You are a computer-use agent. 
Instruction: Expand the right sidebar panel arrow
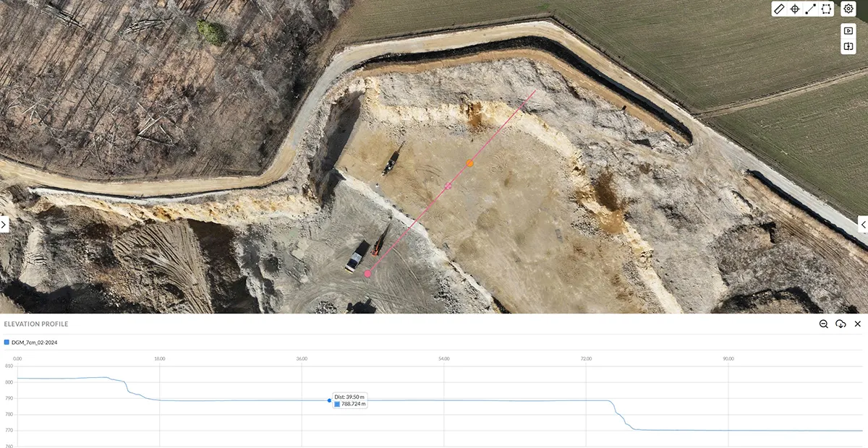864,225
